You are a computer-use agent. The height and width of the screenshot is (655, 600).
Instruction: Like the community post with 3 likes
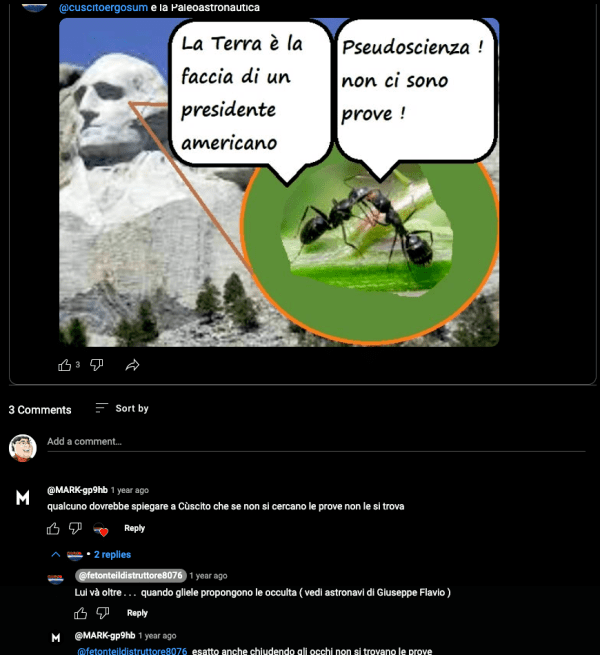(x=64, y=365)
